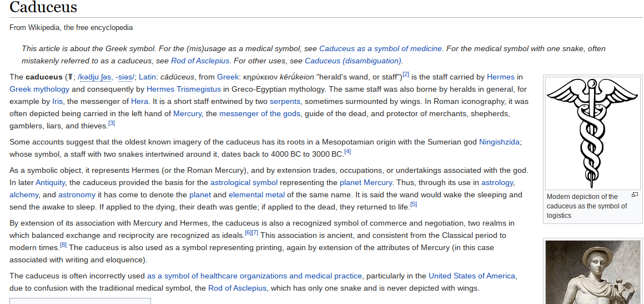Open 'Caduceus as a symbol of medicine' link
The height and width of the screenshot is (304, 644).
380,48
